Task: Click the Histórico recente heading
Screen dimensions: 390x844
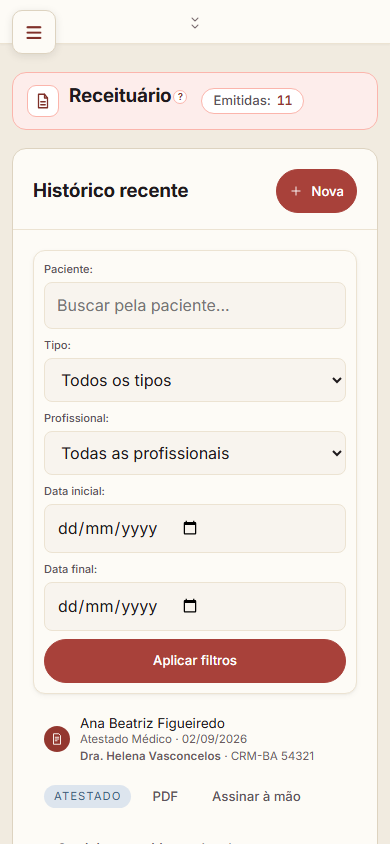Action: click(x=111, y=191)
